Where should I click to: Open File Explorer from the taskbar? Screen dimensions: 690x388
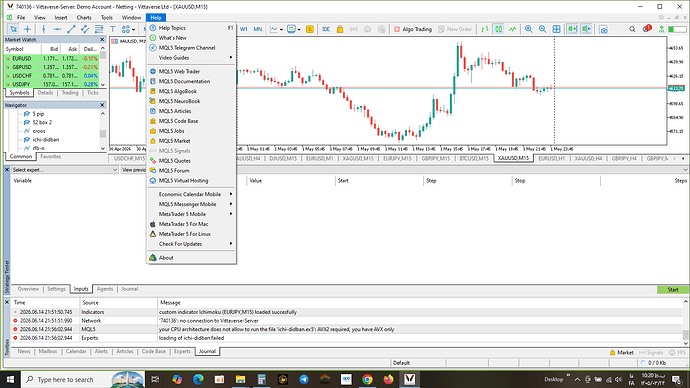coord(240,379)
